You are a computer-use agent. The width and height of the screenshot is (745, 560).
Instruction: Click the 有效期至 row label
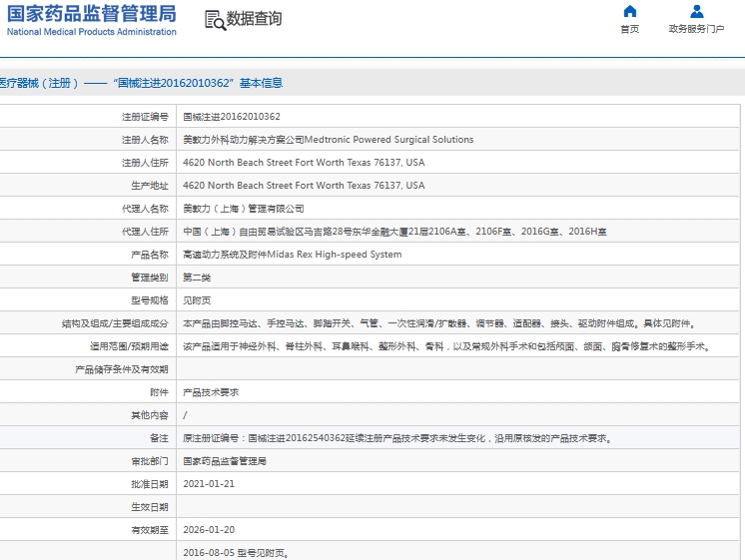(150, 530)
